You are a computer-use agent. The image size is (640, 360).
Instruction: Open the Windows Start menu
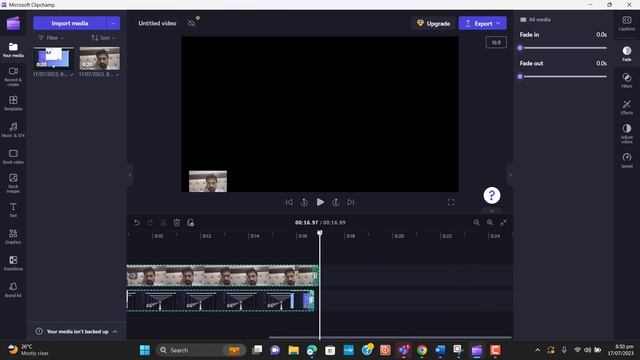145,350
